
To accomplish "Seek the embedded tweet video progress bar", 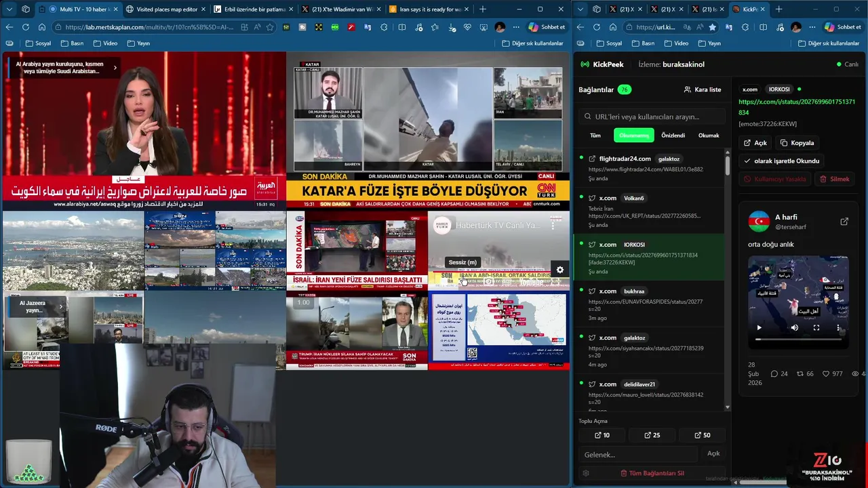I will click(798, 338).
